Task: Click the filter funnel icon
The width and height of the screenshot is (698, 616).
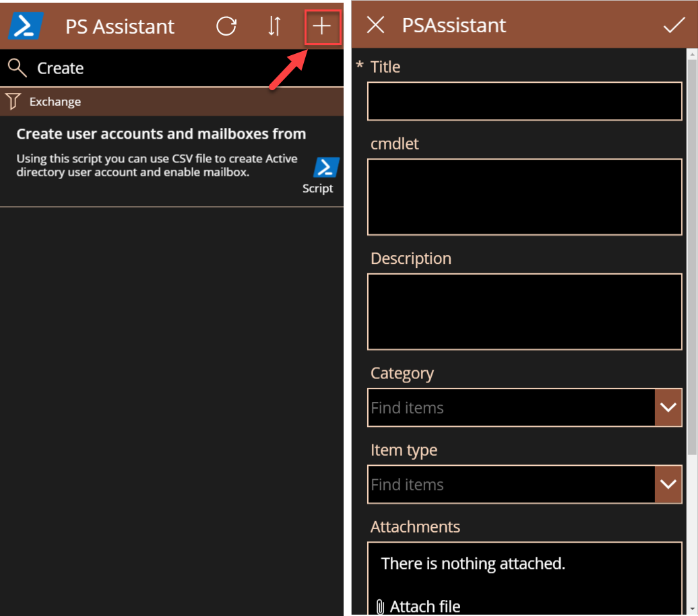Action: click(13, 102)
